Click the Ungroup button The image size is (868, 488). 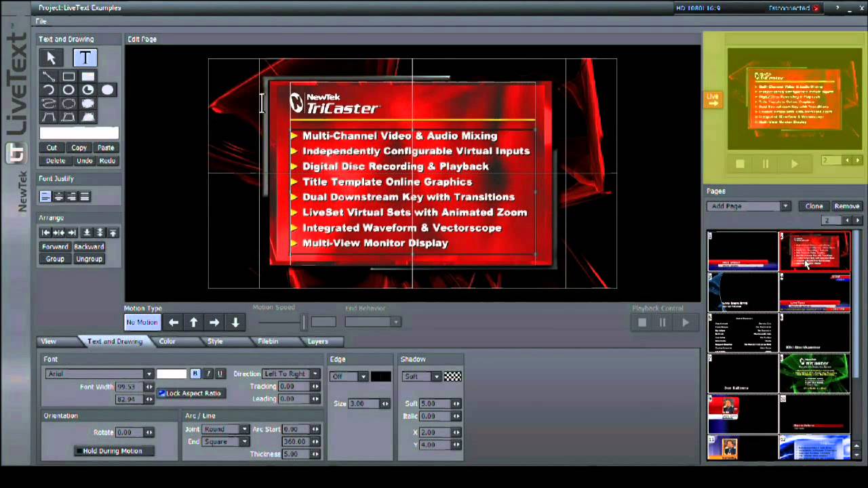click(x=89, y=259)
